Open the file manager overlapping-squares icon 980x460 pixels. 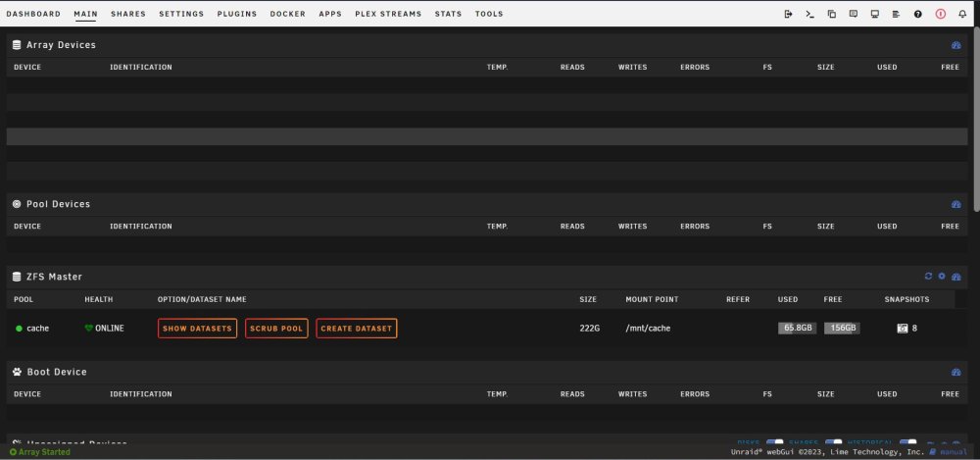[831, 14]
